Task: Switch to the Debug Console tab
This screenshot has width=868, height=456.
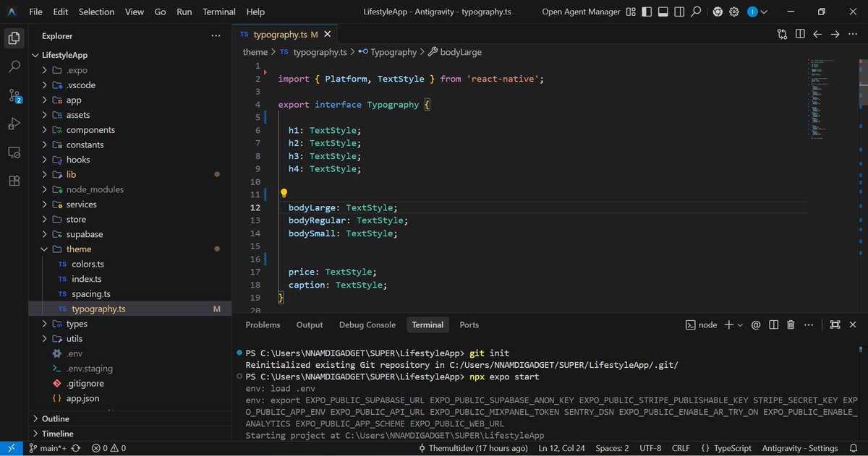Action: (367, 324)
